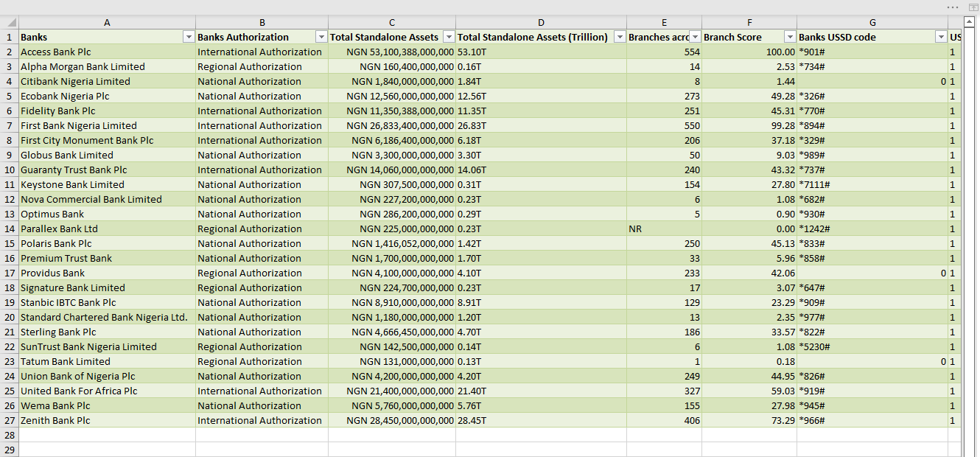Select column B header
Screen dimensions: 980x457
pos(262,22)
